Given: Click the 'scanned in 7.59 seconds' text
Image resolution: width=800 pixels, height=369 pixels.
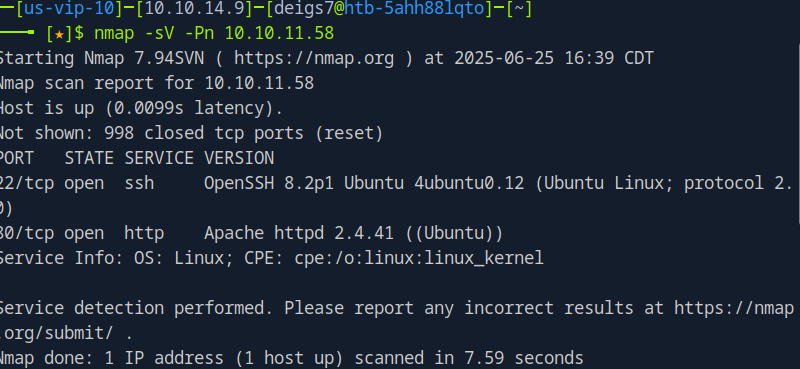Looking at the screenshot, I should 469,358.
